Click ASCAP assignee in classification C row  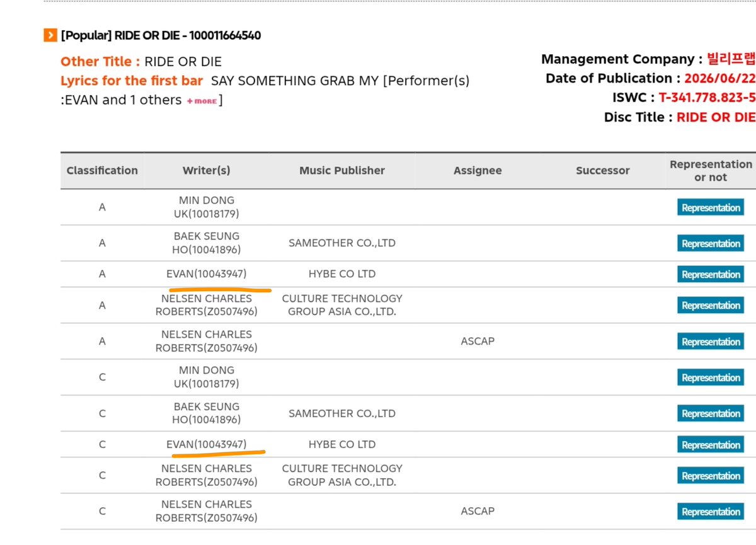click(478, 511)
